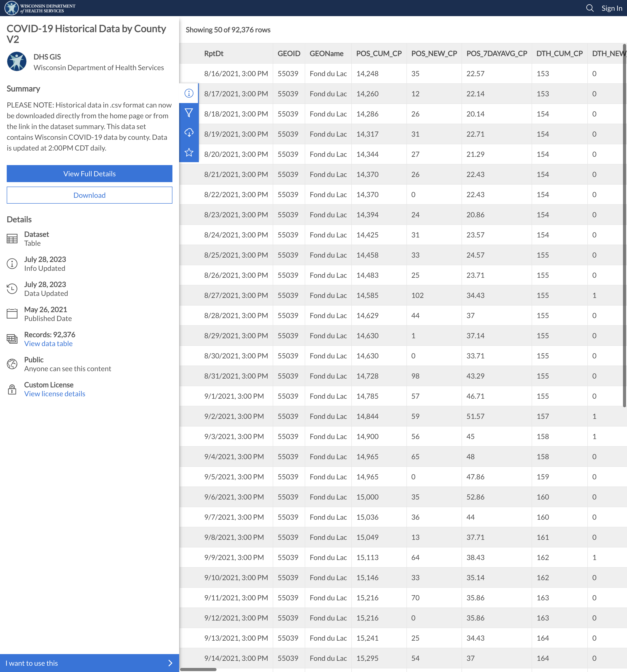Open the View data table link

click(x=48, y=343)
